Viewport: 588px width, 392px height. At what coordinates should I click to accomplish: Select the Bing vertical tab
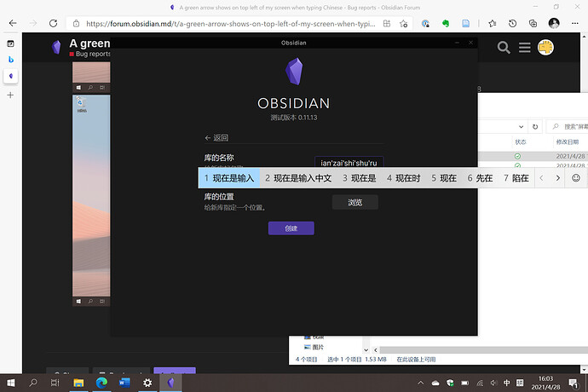click(x=10, y=60)
